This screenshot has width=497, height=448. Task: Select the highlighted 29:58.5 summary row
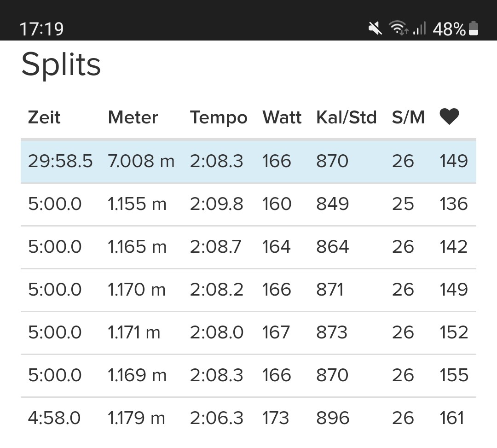[x=248, y=161]
